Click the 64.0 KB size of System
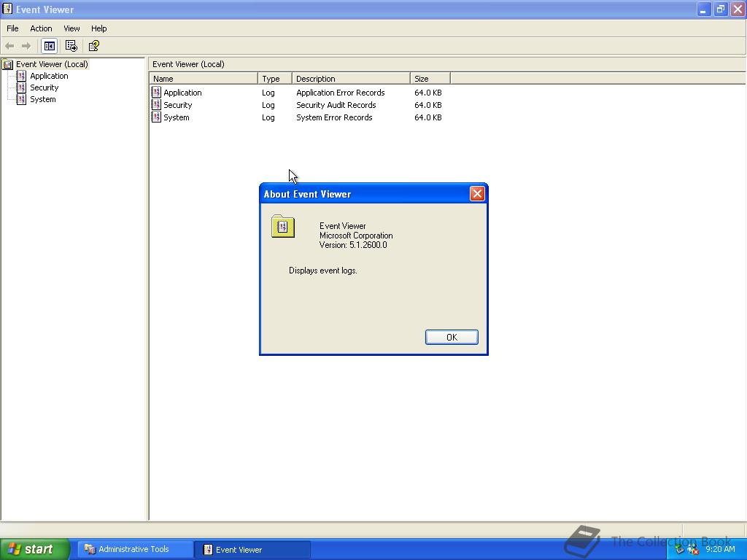The image size is (747, 560). (x=427, y=117)
